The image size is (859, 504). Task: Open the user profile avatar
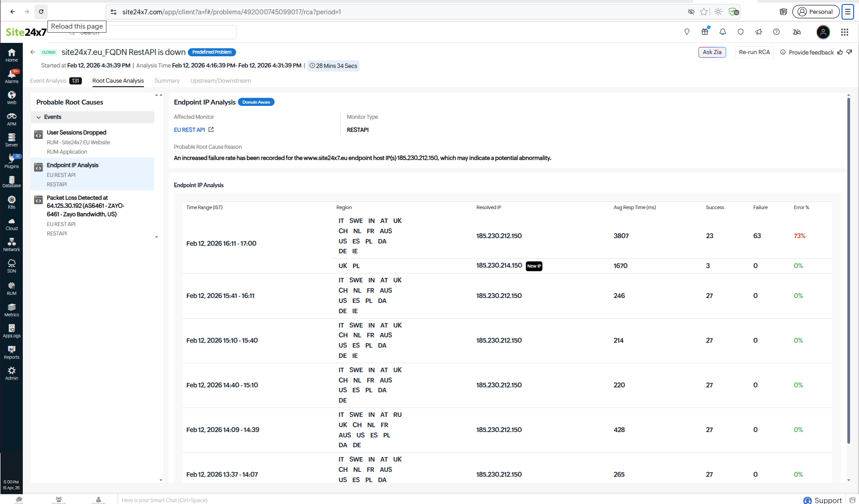[x=823, y=32]
